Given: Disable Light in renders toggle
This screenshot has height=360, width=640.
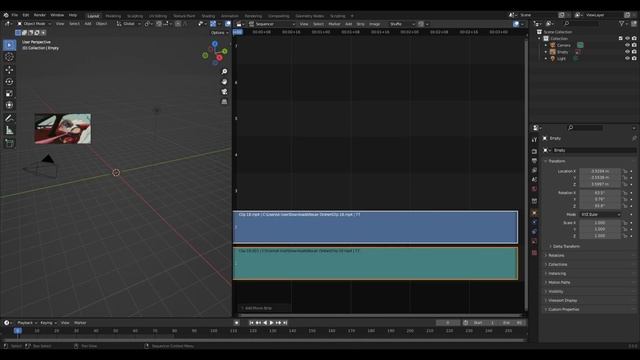Looking at the screenshot, I should (634, 58).
